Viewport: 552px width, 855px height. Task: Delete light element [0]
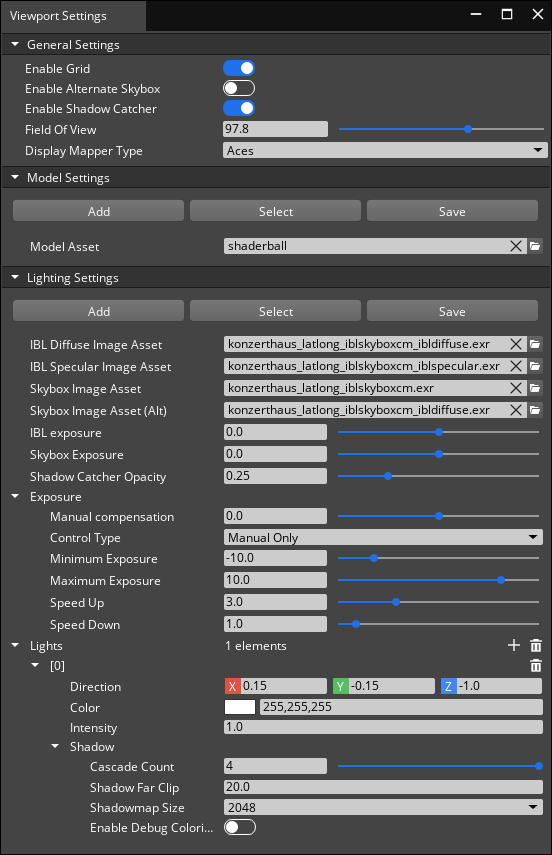tap(536, 665)
